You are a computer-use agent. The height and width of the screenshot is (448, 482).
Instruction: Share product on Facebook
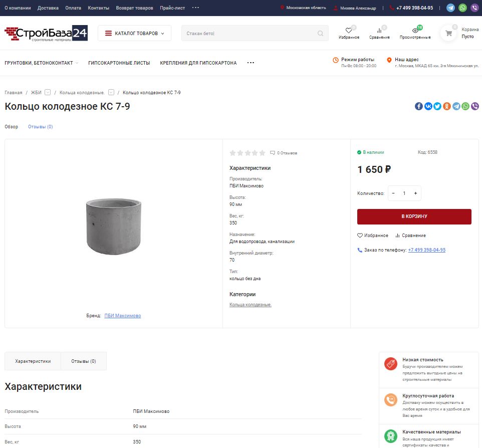419,106
